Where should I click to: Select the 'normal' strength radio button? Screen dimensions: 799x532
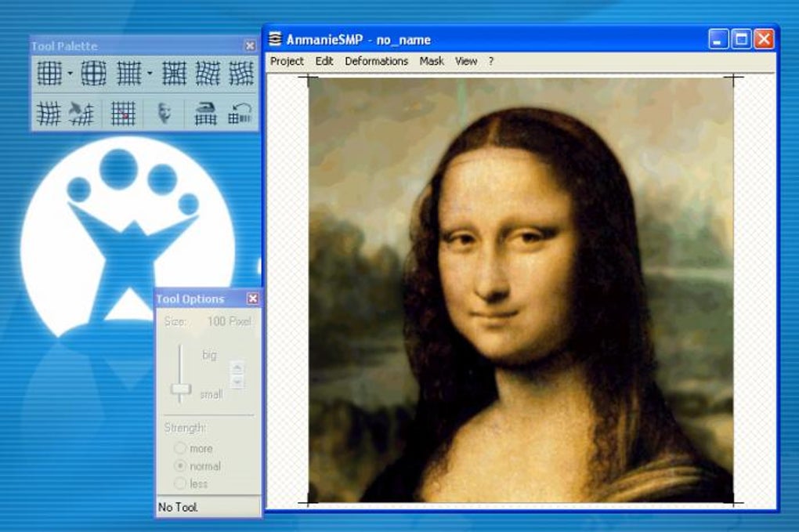180,465
